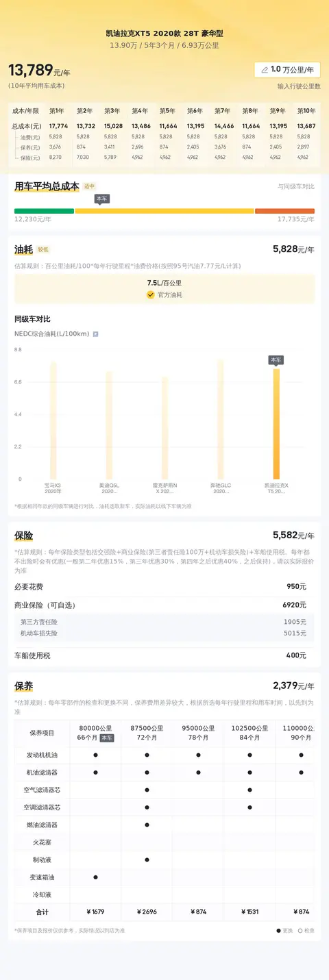Image resolution: width=329 pixels, height=980 pixels.
Task: Expand 商业保险（可自选） row
Action: coord(164,605)
